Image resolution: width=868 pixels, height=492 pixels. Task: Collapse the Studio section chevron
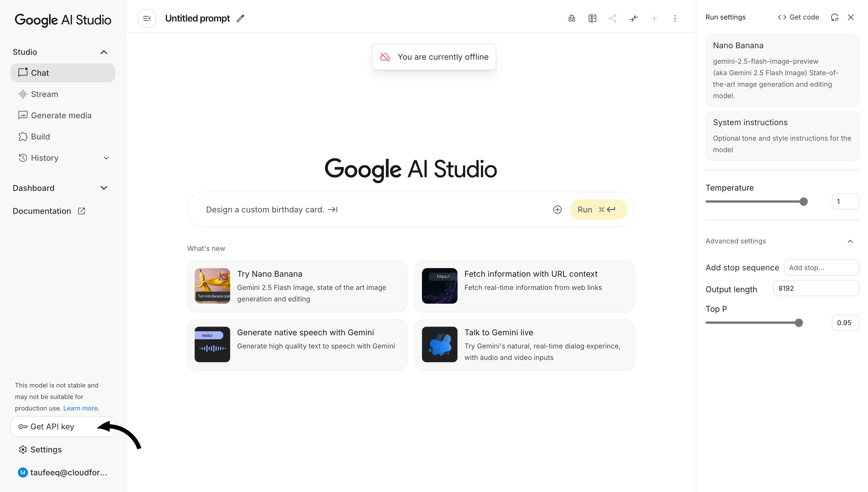104,52
